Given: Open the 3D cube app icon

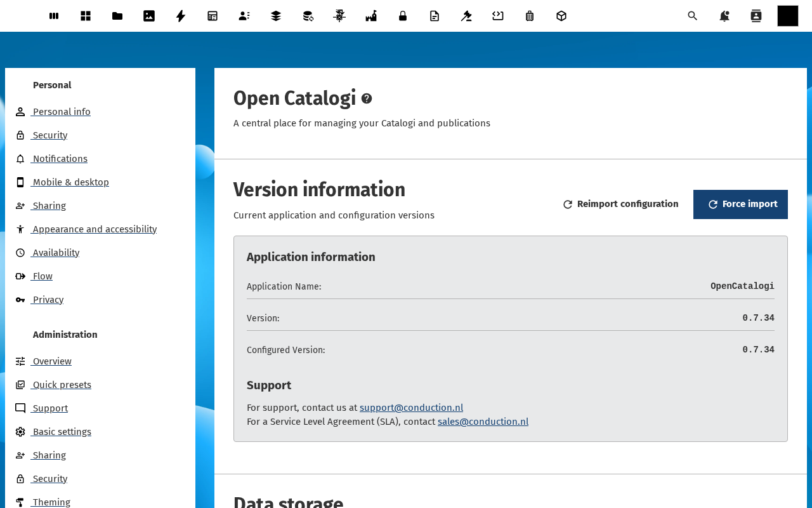Looking at the screenshot, I should (x=561, y=16).
